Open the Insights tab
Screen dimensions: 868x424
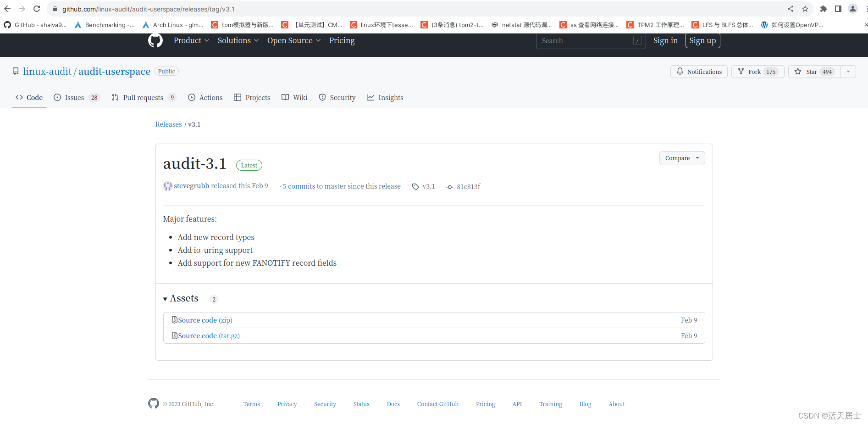point(385,97)
